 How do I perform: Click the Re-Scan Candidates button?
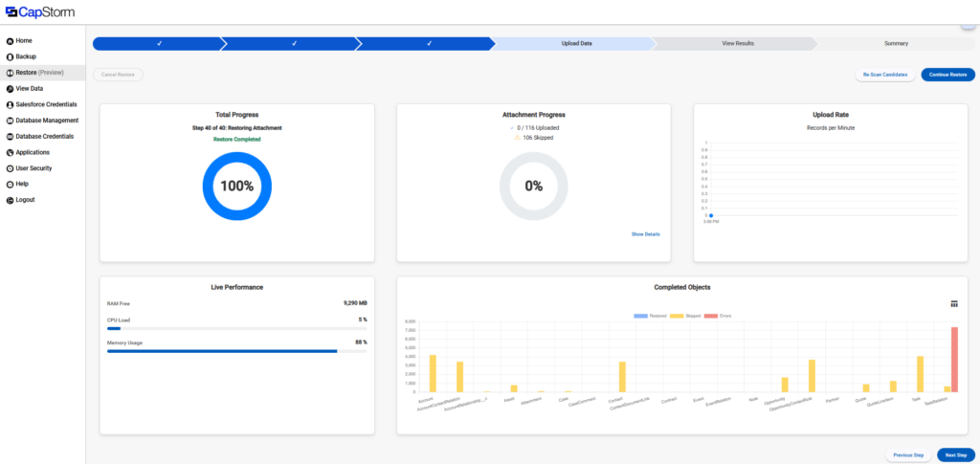pyautogui.click(x=884, y=74)
